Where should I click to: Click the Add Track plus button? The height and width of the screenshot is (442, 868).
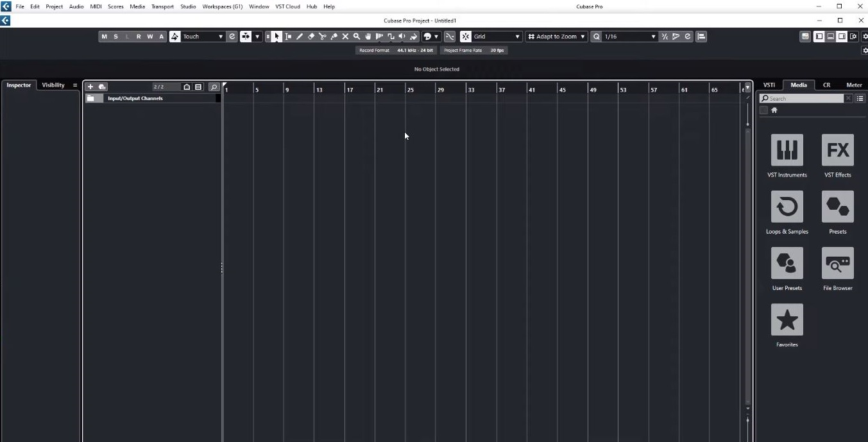[x=90, y=87]
